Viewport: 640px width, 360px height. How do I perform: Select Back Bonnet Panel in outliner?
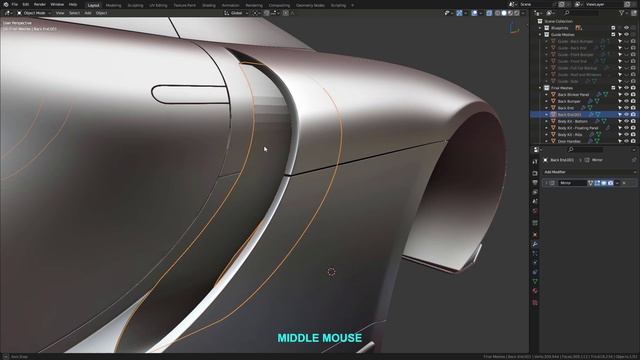(573, 95)
